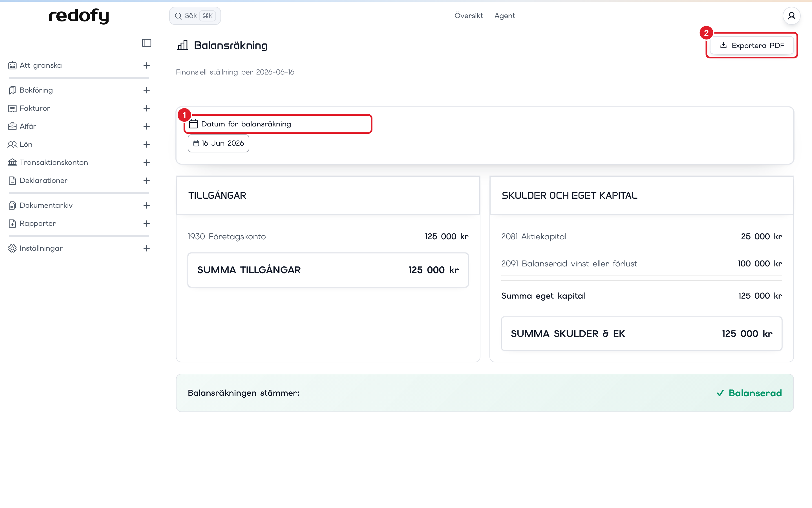Click the Balansräkningen stämmer label
This screenshot has height=508, width=812.
[x=244, y=393]
